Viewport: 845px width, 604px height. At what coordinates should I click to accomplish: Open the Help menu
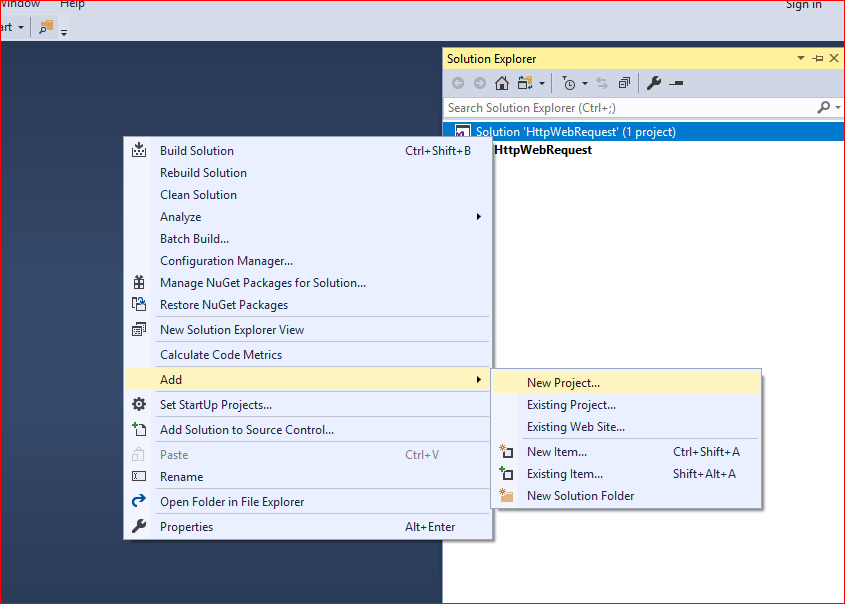(72, 4)
